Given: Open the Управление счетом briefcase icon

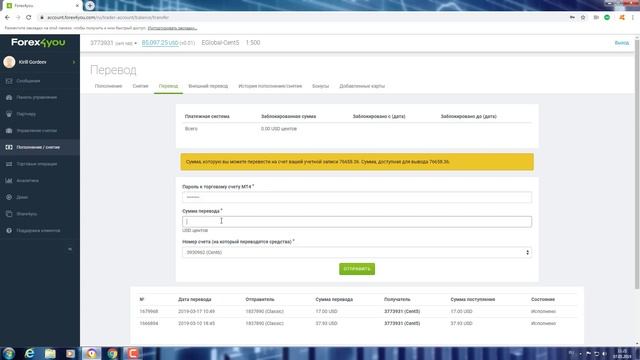Looking at the screenshot, I should click(x=9, y=131).
